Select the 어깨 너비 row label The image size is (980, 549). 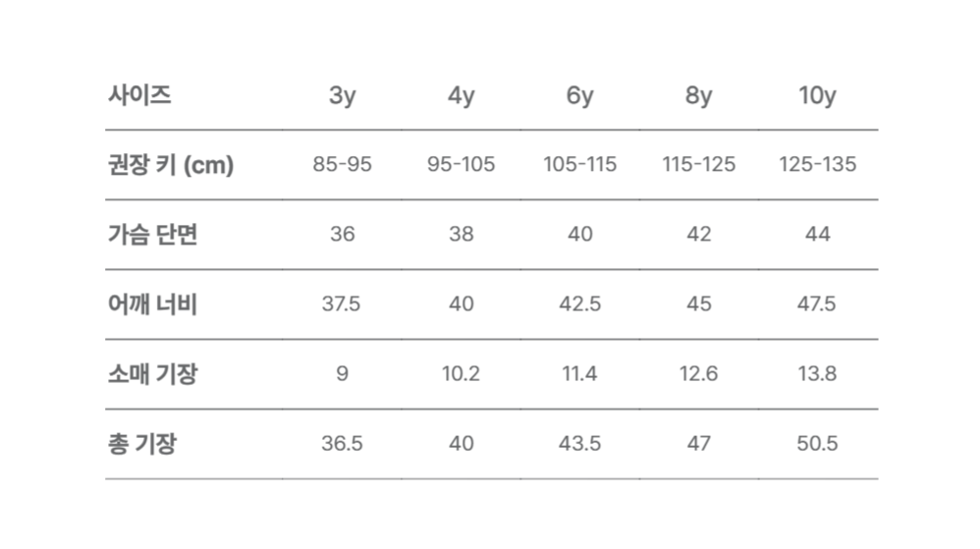click(x=152, y=304)
